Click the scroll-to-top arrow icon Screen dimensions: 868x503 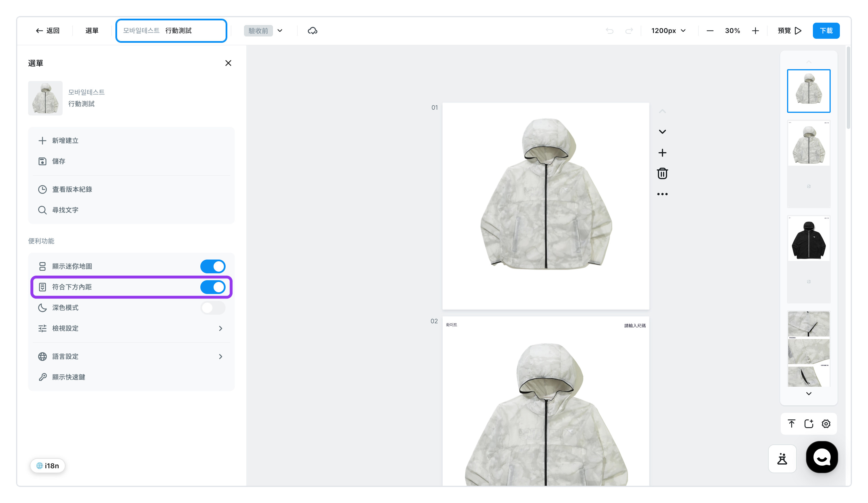click(791, 423)
